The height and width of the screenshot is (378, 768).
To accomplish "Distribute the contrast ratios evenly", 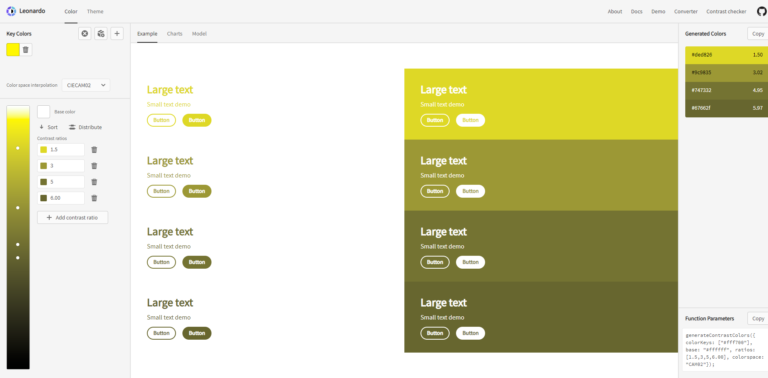I will click(86, 127).
